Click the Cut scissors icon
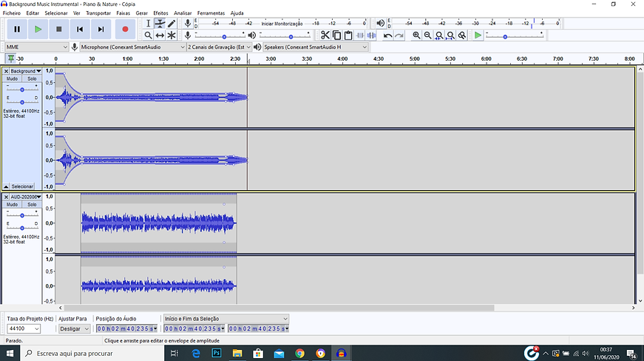The width and height of the screenshot is (644, 361). [325, 36]
